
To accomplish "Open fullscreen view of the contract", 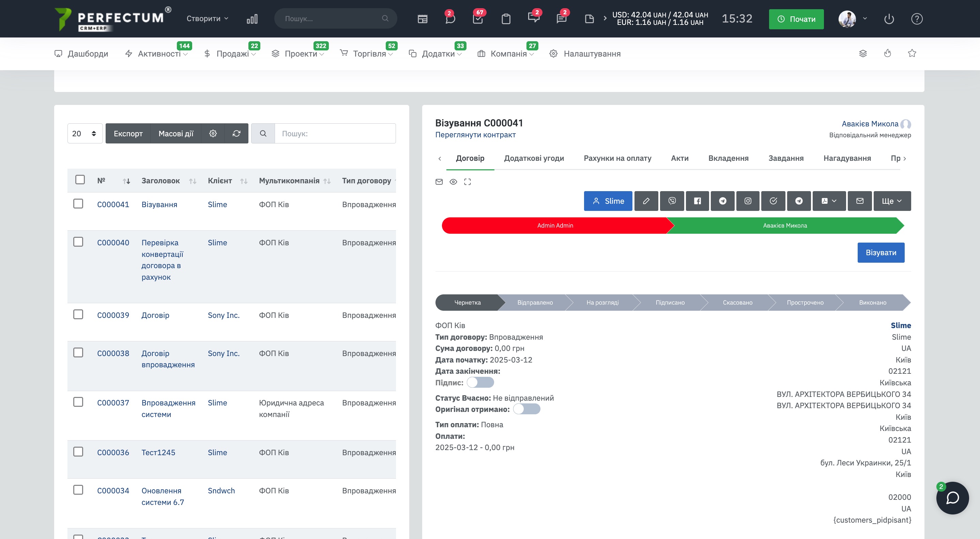I will click(x=467, y=182).
